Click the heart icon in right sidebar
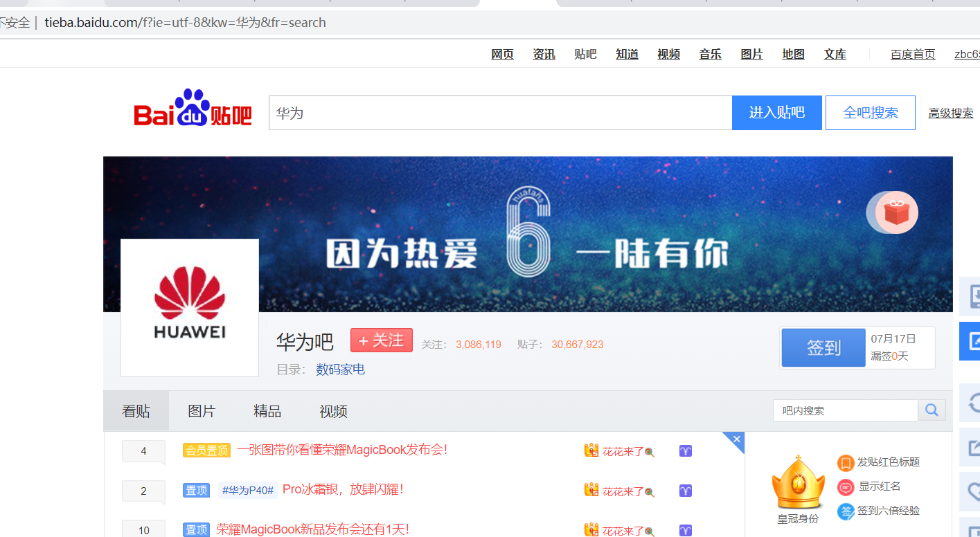The height and width of the screenshot is (537, 980). [x=971, y=492]
